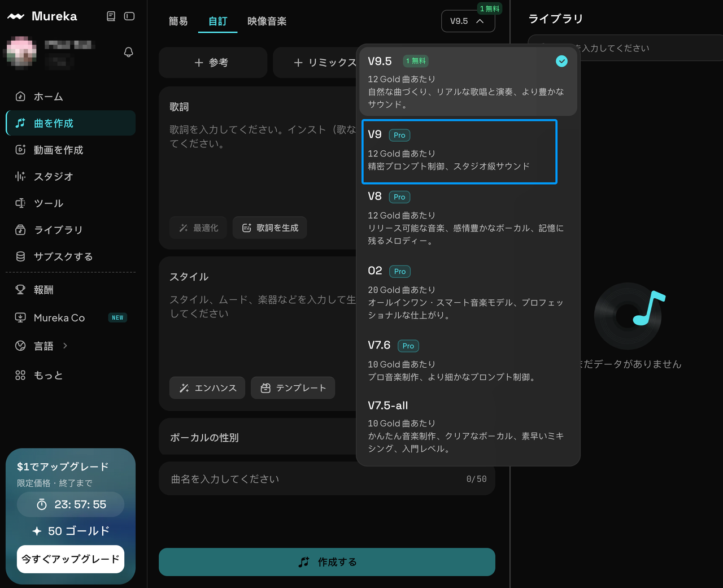Click the Mureka Co download icon
Screen dimensions: 723x588
[x=20, y=317]
